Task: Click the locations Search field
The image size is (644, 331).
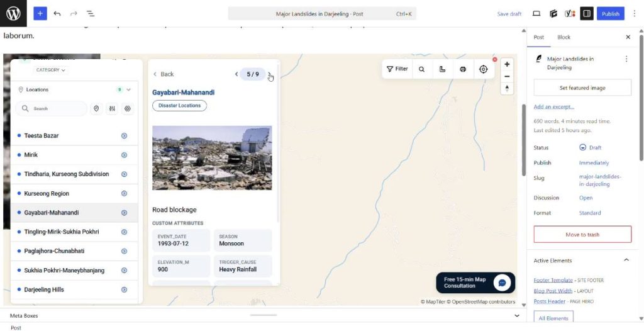Action: coord(52,109)
